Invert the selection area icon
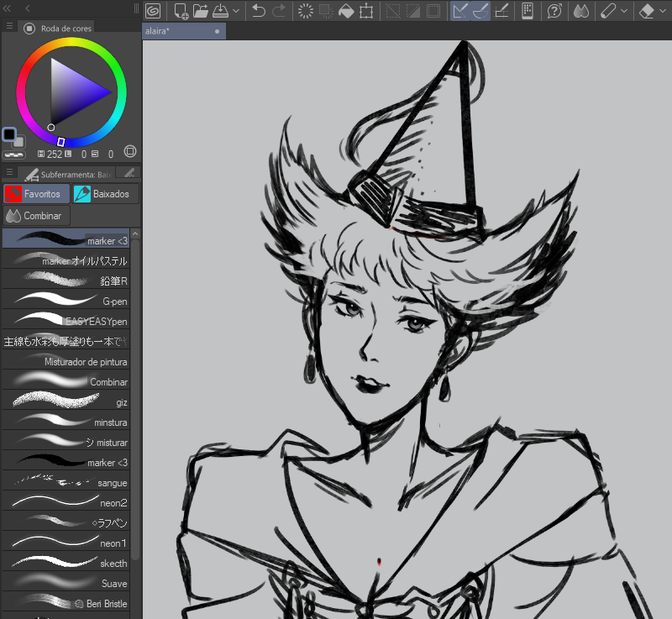The image size is (672, 619). (413, 11)
